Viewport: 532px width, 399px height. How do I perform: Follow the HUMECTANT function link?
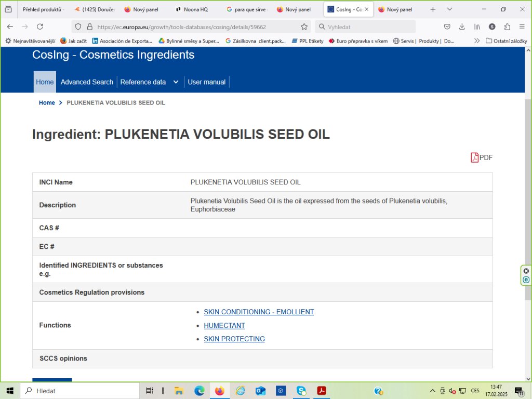[x=224, y=326]
